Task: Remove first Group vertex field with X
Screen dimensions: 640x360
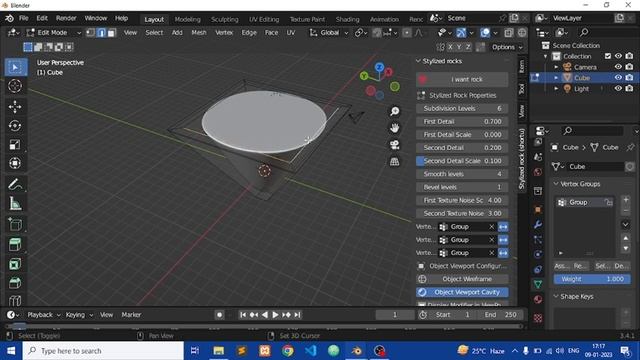Action: [x=492, y=227]
